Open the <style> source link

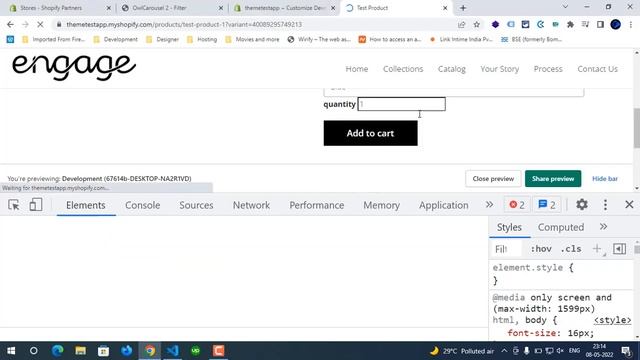[612, 320]
